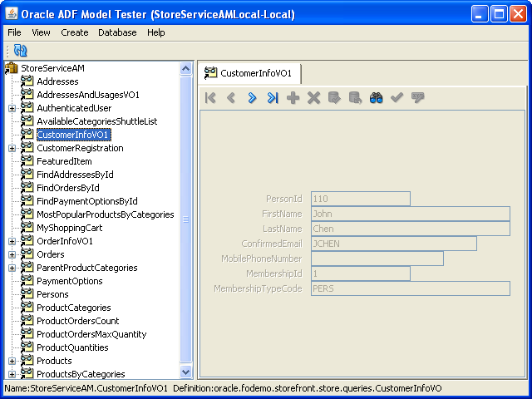Click the tree vertical scrollbar thumb
Image resolution: width=532 pixels, height=399 pixels.
186,219
